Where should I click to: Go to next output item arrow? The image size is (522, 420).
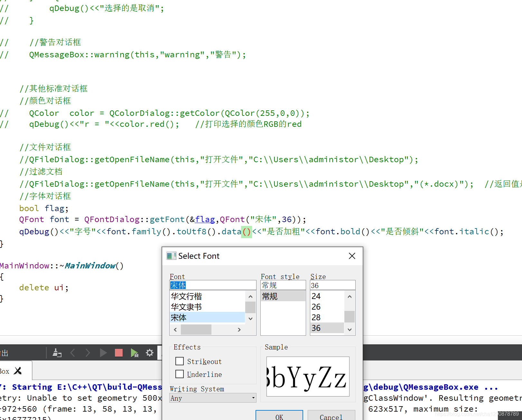pyautogui.click(x=88, y=353)
